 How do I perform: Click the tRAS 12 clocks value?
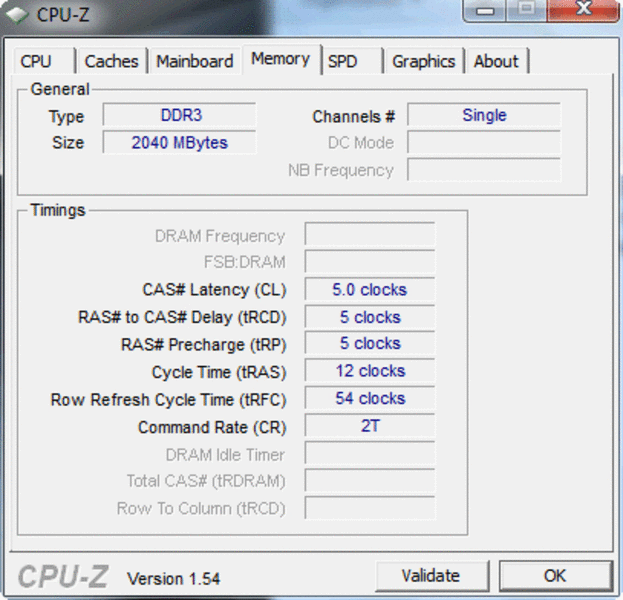(x=370, y=370)
